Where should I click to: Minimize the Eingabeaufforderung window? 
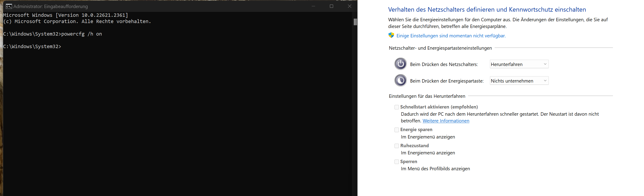click(x=313, y=6)
